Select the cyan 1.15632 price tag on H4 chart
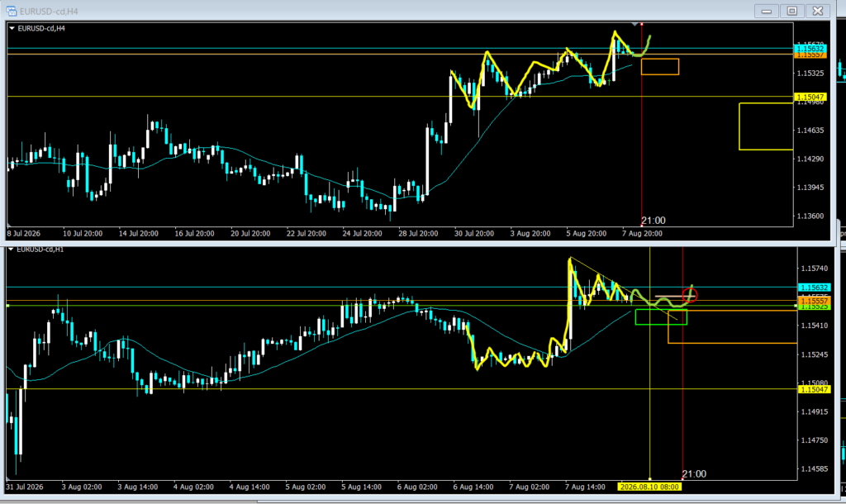 pos(810,49)
